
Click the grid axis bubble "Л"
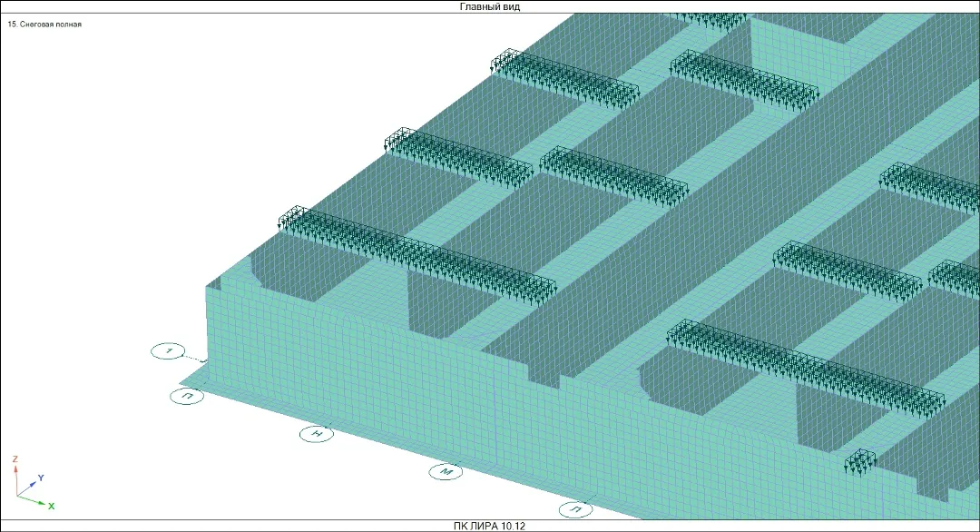click(575, 510)
